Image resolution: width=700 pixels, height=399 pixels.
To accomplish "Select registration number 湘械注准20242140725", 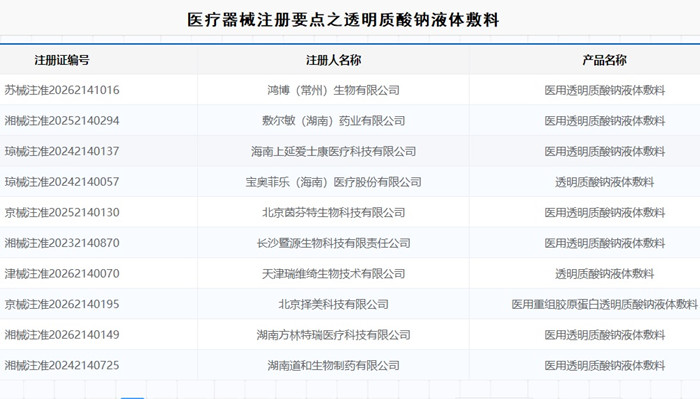I will pyautogui.click(x=62, y=366).
